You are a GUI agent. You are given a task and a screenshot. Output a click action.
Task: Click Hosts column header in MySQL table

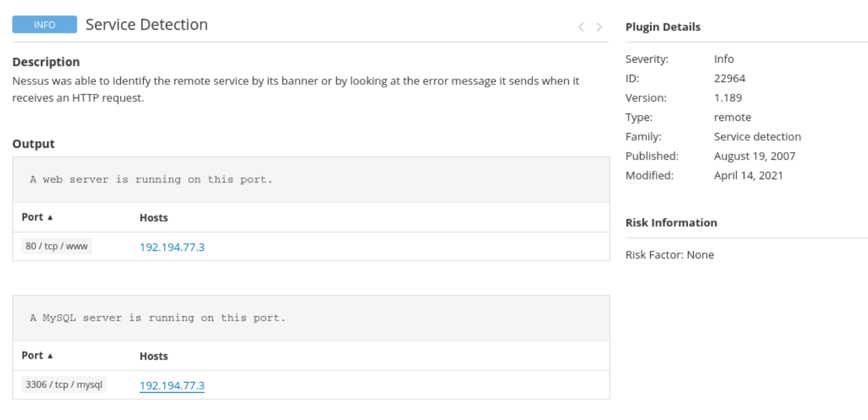click(x=153, y=356)
